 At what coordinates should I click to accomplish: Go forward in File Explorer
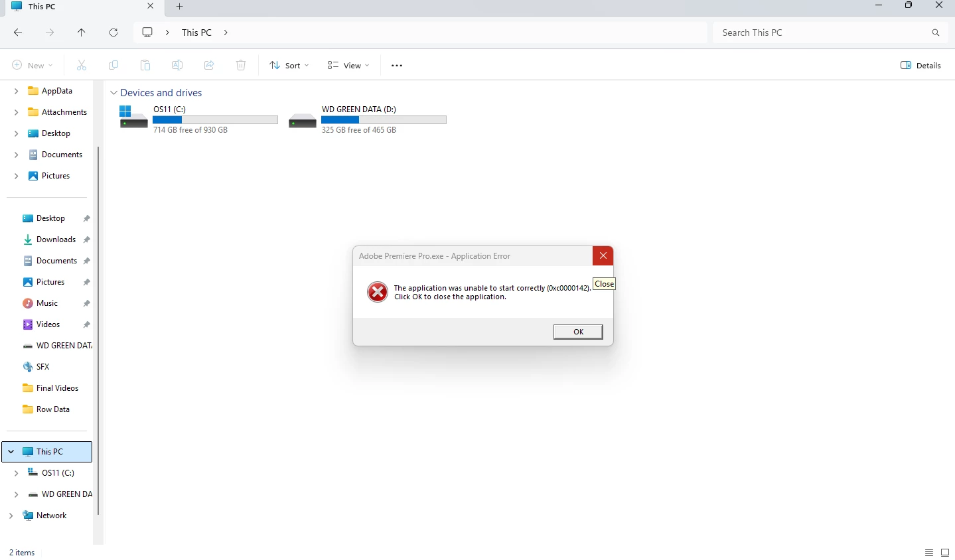(50, 33)
